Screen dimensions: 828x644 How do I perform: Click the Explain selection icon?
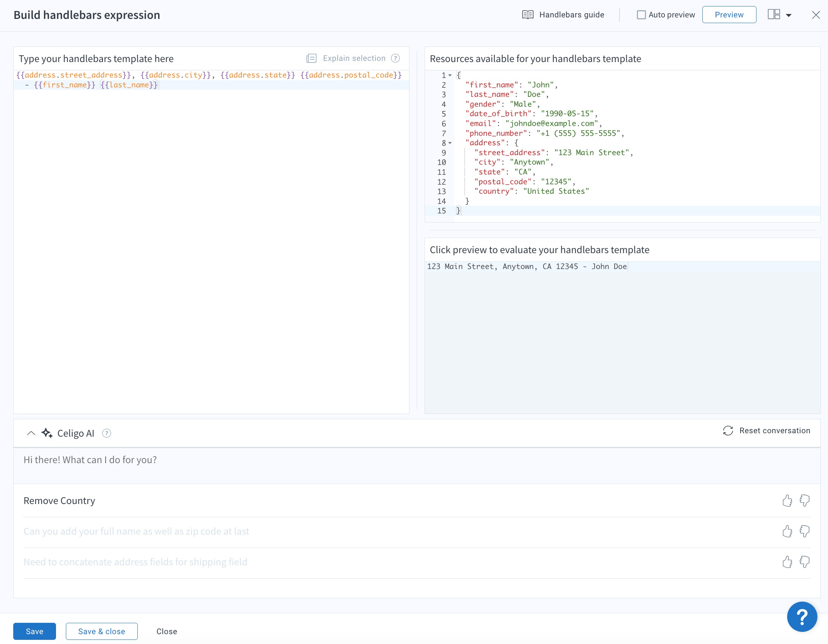pos(311,58)
